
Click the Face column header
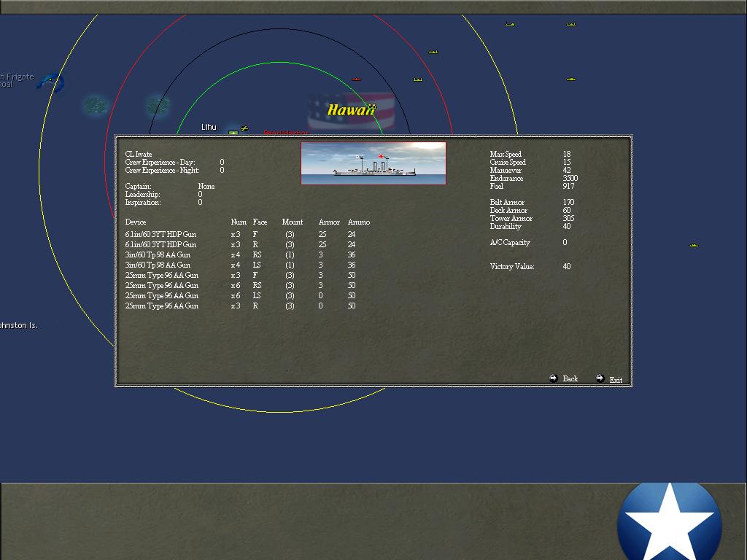[260, 222]
